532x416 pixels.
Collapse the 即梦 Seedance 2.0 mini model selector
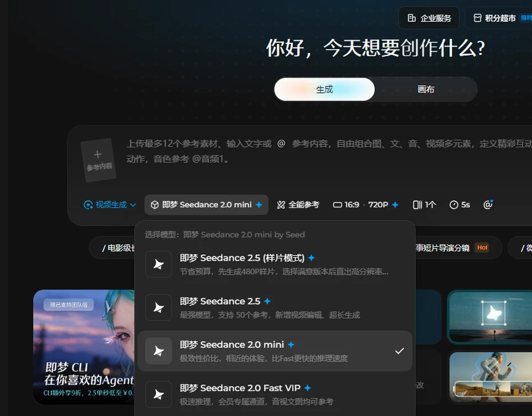207,205
